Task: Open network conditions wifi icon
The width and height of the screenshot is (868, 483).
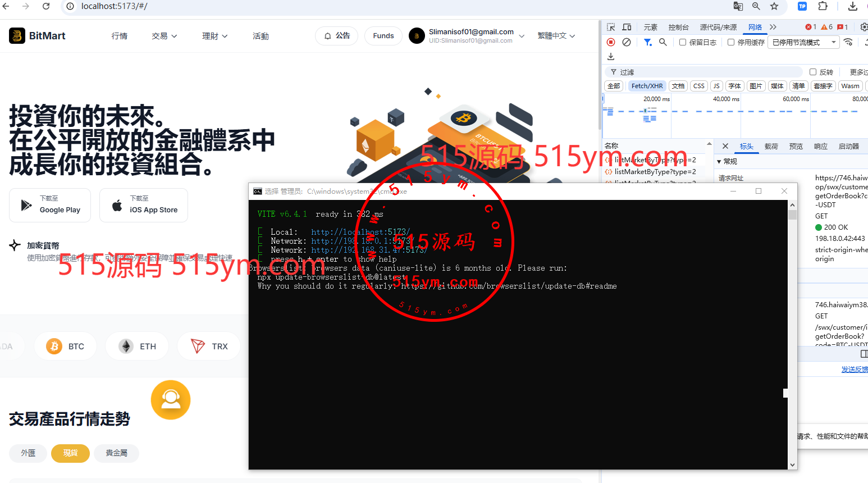Action: coord(848,42)
